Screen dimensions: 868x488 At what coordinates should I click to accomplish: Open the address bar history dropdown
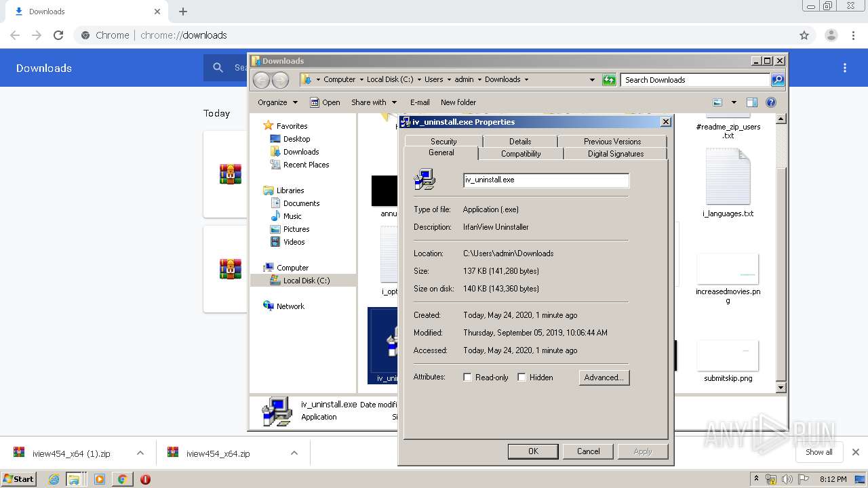pyautogui.click(x=592, y=80)
